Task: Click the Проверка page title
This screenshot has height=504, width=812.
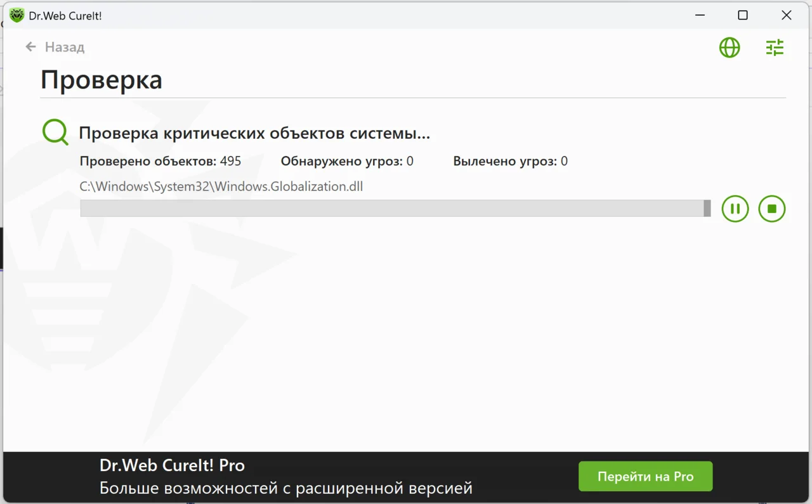Action: 101,80
